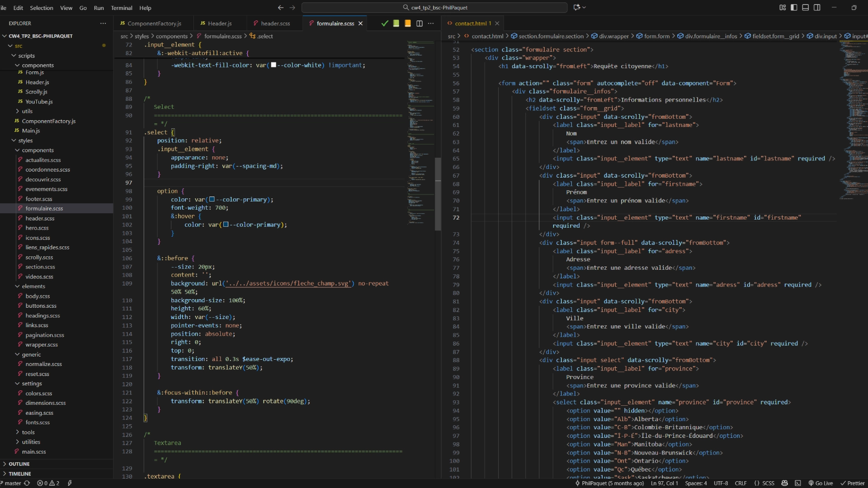Click the green book editor action icon
Screen dimensions: 868x488
point(396,23)
